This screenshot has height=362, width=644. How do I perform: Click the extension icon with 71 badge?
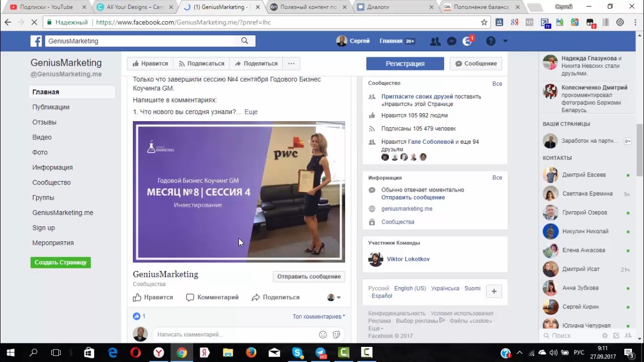coord(545,22)
